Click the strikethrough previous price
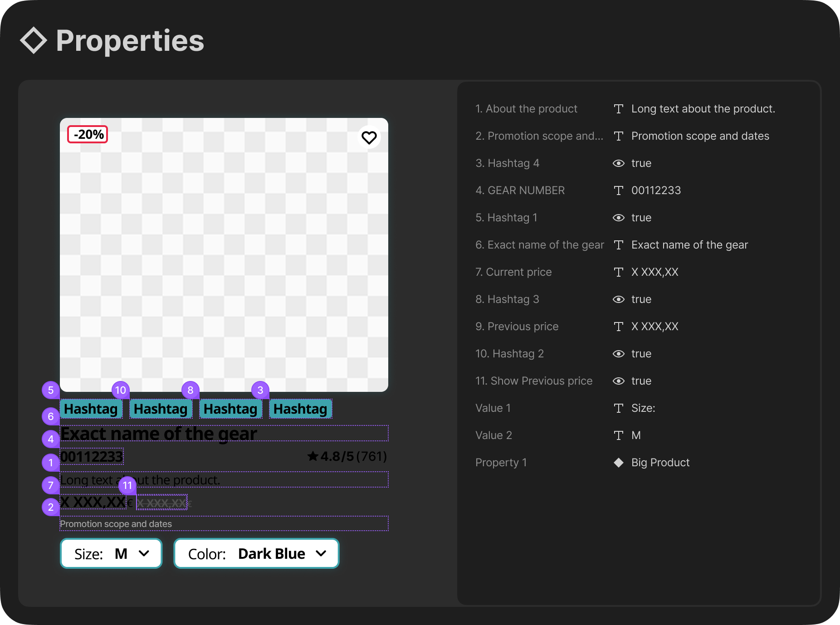This screenshot has width=840, height=625. click(162, 503)
